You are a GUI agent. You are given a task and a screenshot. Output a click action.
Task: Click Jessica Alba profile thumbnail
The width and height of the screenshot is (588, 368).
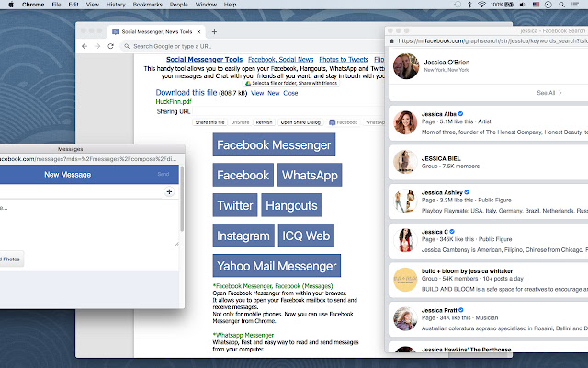[x=405, y=122]
